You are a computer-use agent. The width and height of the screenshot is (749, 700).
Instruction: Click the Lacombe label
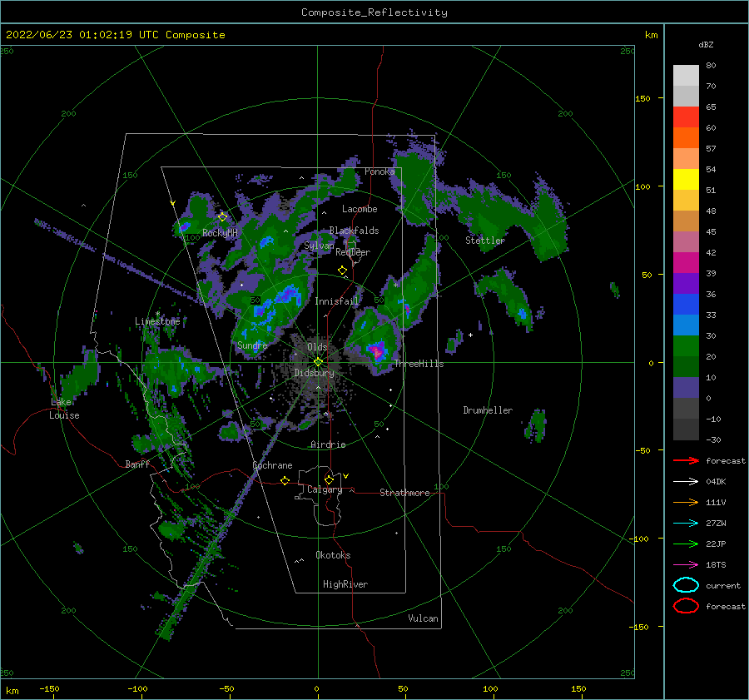click(360, 209)
